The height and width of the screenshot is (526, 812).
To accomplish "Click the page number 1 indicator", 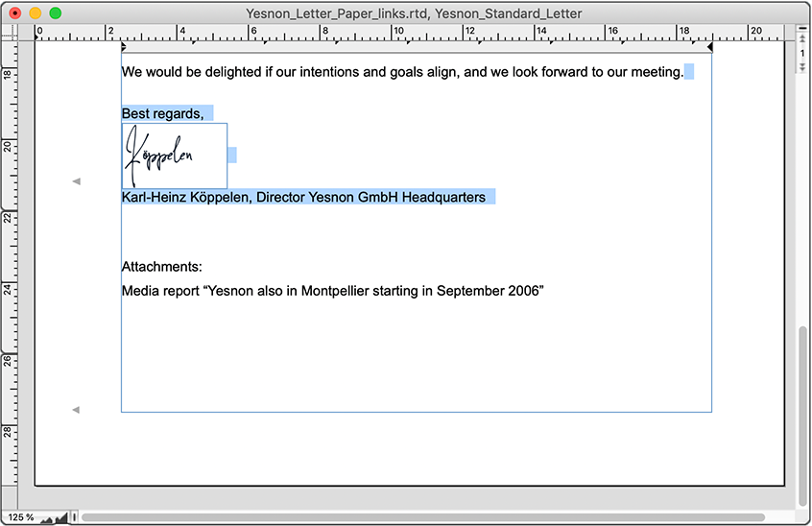I will pos(803,54).
